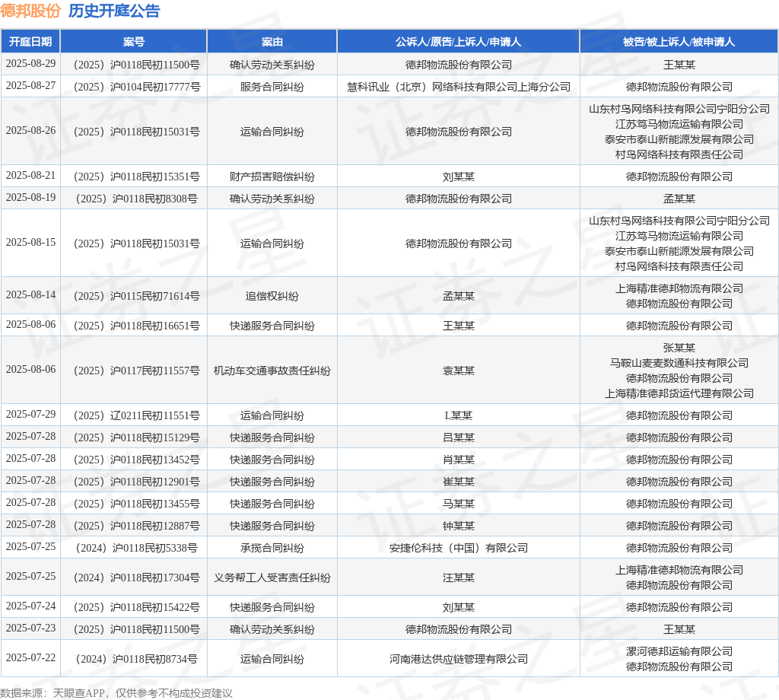Click the 财产损害赔偿纠纷 cause cell
779x700 pixels.
272,177
